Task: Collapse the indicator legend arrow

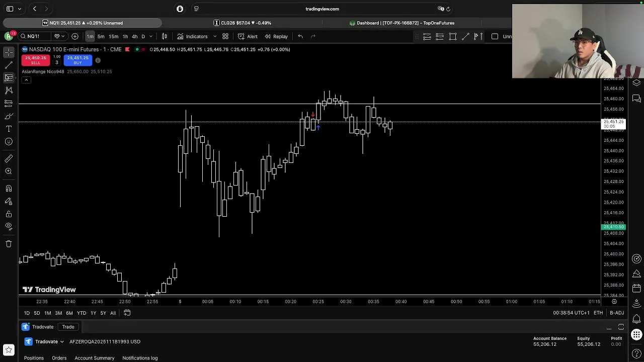Action: [x=26, y=80]
